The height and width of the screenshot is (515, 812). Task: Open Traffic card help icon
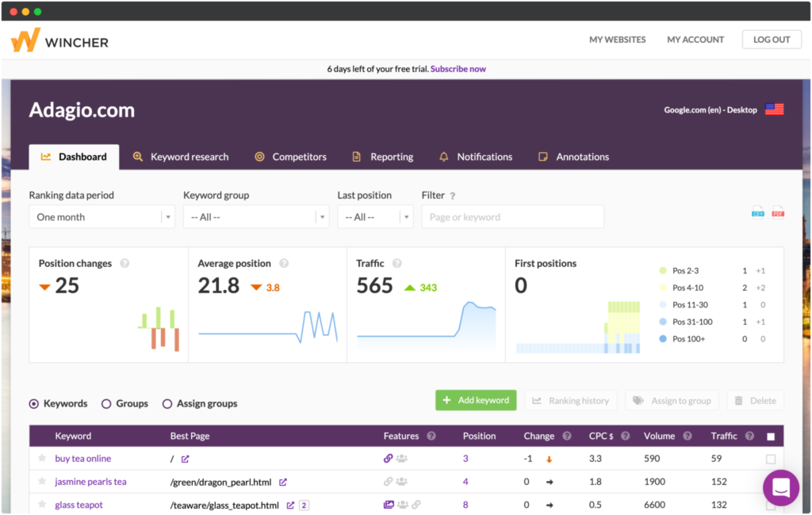(396, 263)
